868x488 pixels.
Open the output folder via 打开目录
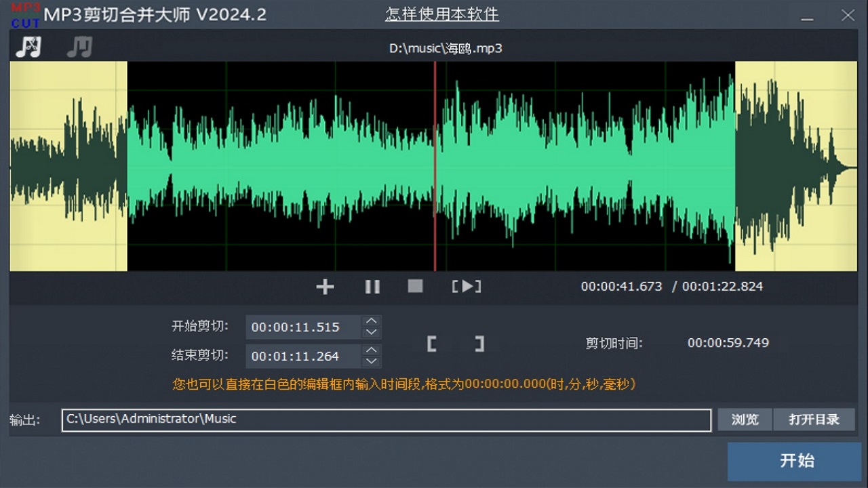coord(814,420)
